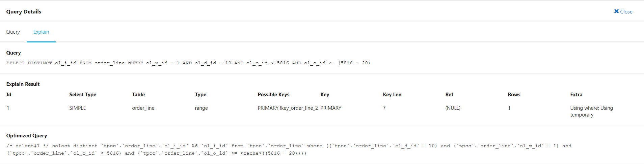Viewport: 644px width, 165px height.
Task: Click the Optimized Query SQL text
Action: [x=289, y=150]
